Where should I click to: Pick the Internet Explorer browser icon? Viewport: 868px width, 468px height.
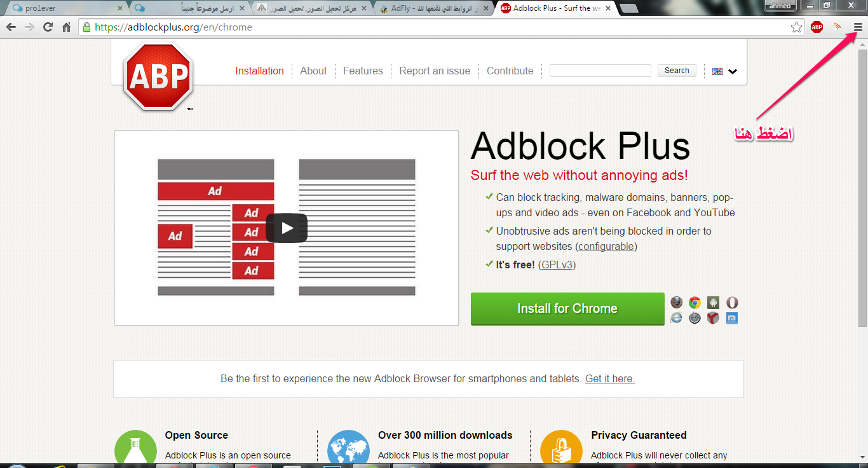pos(677,318)
